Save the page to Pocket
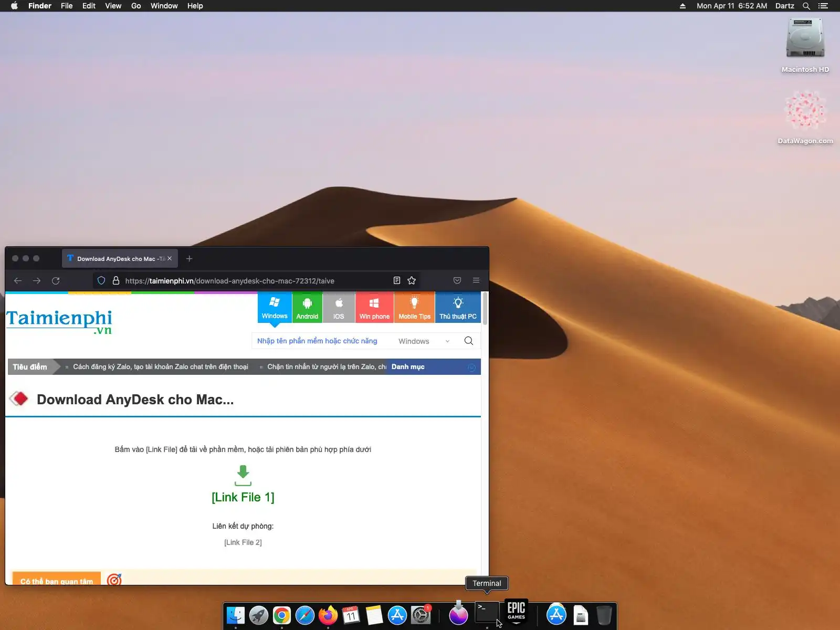The width and height of the screenshot is (840, 630). coord(457,281)
